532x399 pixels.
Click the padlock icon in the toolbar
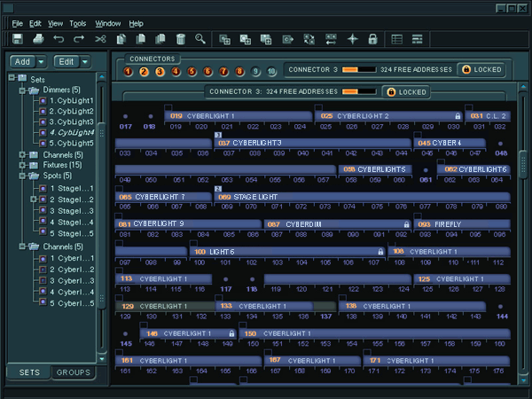click(x=372, y=39)
